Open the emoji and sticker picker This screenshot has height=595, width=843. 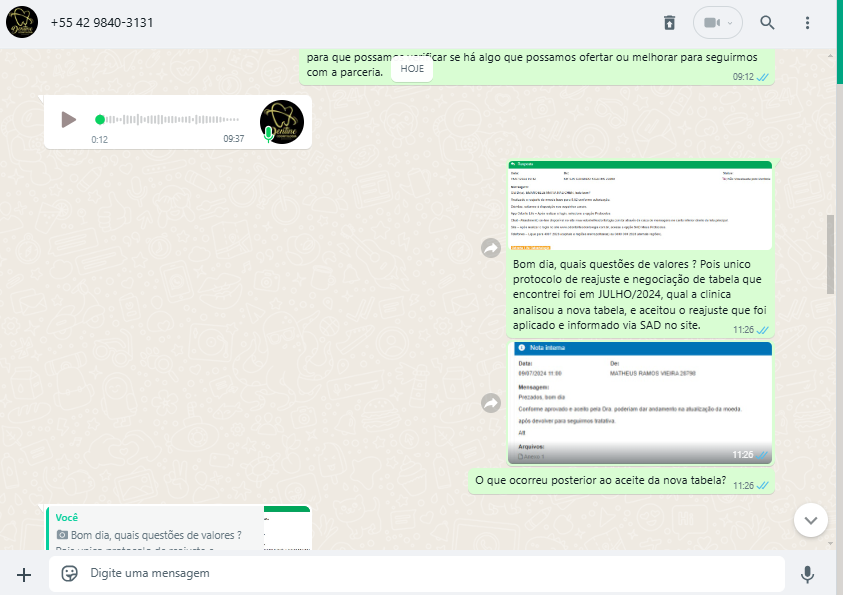(69, 574)
